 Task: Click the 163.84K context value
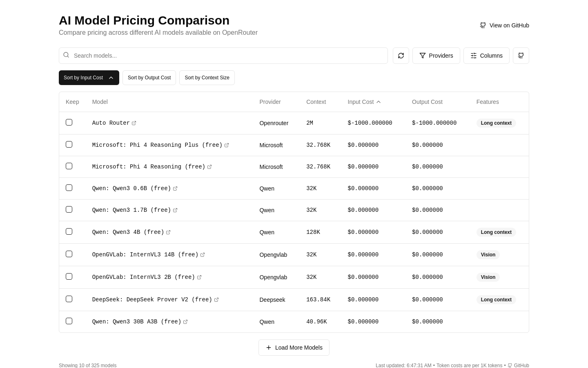click(x=318, y=300)
